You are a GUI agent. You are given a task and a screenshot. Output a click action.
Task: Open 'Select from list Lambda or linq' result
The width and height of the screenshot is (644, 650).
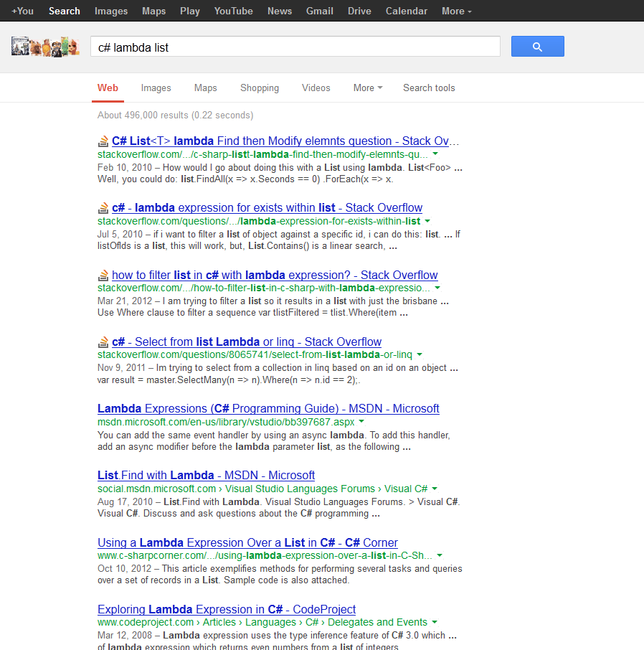coord(247,342)
